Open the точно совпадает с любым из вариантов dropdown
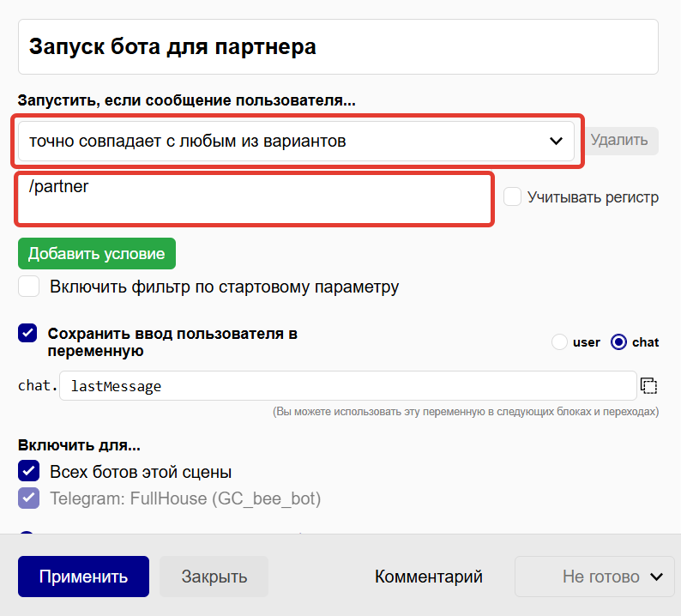681x616 pixels. click(296, 142)
